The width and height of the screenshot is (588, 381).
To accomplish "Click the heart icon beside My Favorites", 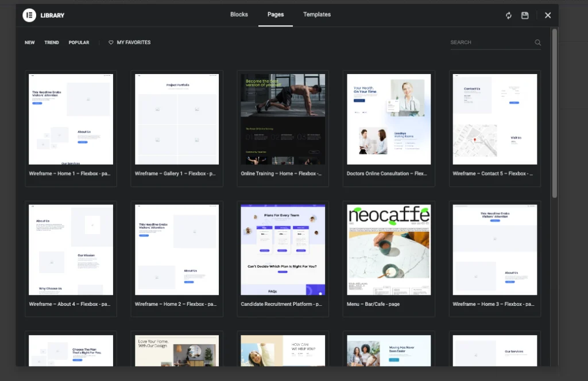I will click(111, 42).
